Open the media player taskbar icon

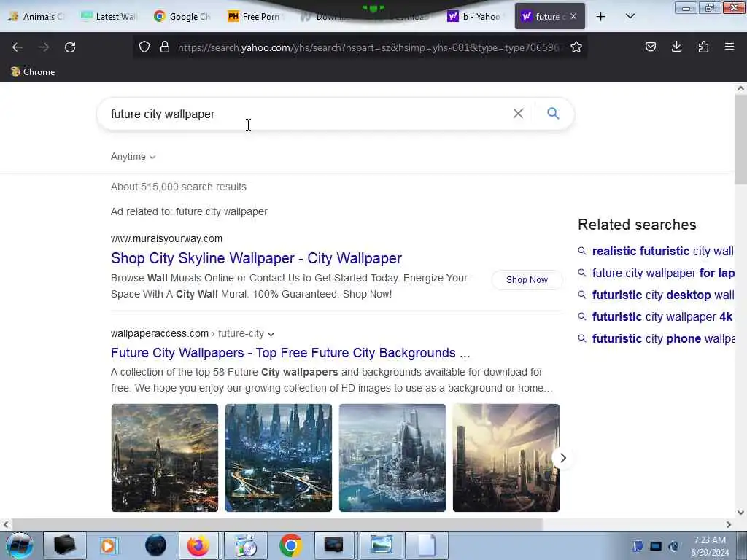pyautogui.click(x=109, y=545)
